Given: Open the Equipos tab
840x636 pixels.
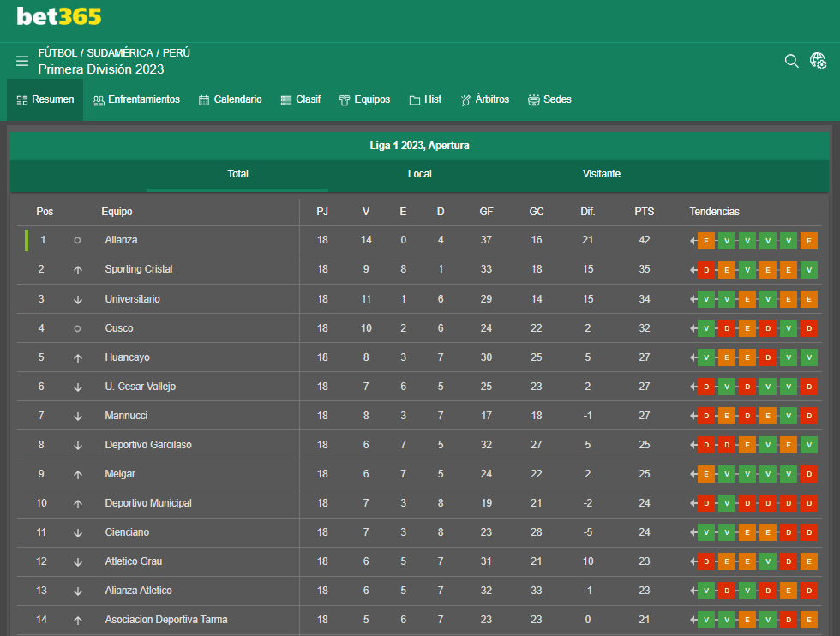Looking at the screenshot, I should coord(364,99).
